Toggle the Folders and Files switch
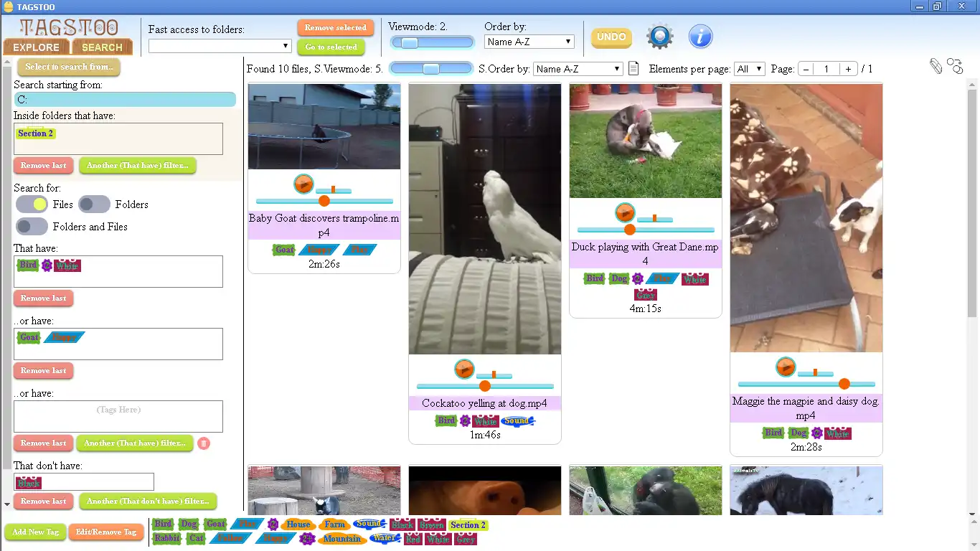This screenshot has height=551, width=980. click(x=32, y=227)
